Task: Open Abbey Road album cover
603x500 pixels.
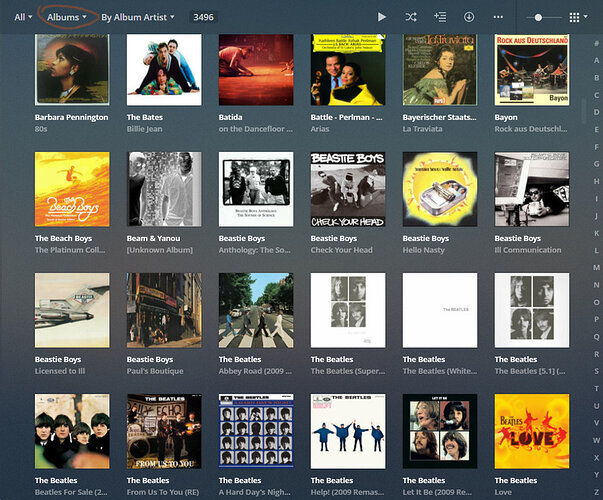Action: click(x=256, y=310)
